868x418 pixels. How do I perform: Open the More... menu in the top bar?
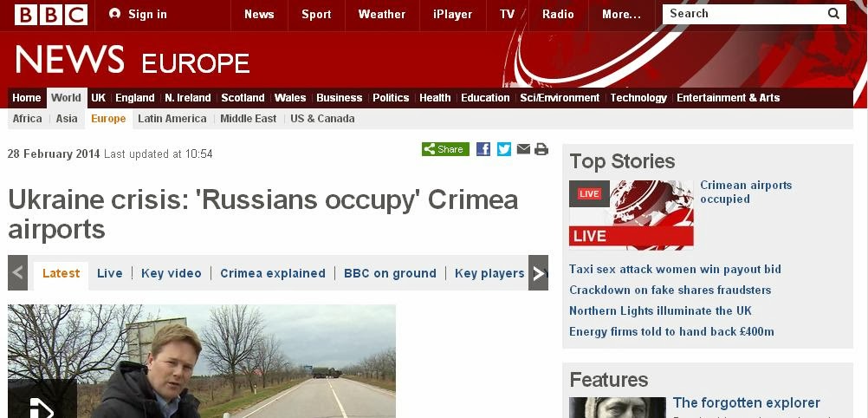[621, 15]
